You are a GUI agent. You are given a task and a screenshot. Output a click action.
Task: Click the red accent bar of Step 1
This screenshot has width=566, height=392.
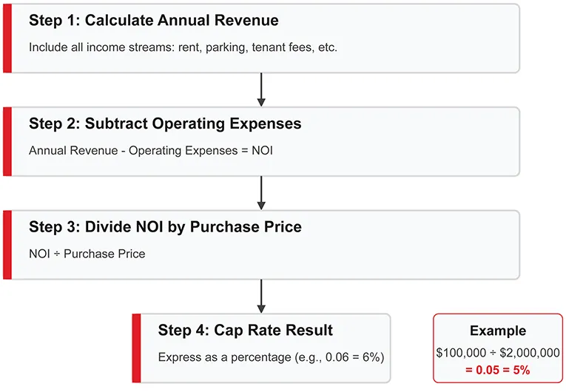[x=7, y=38]
